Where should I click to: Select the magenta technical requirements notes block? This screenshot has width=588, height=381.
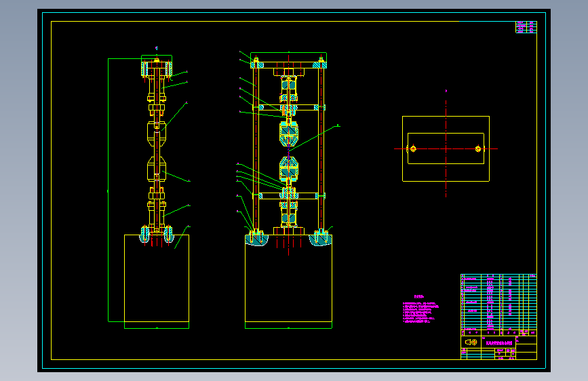(x=420, y=309)
